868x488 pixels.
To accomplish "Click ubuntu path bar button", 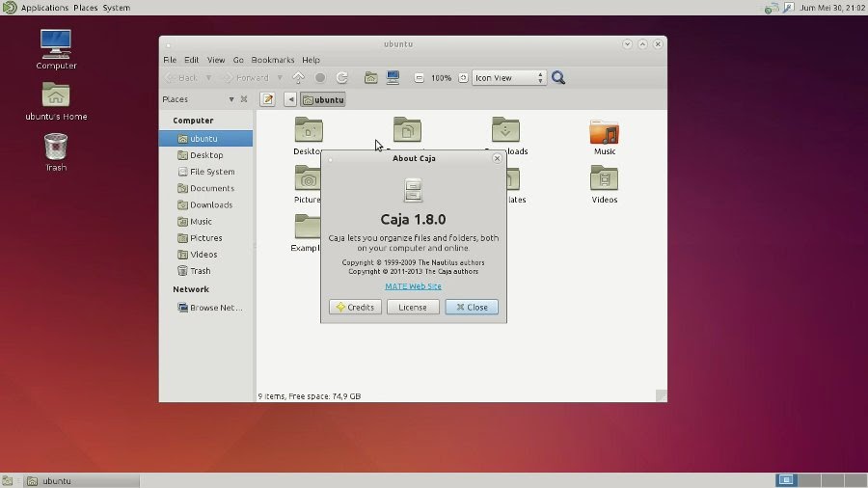I will point(323,99).
